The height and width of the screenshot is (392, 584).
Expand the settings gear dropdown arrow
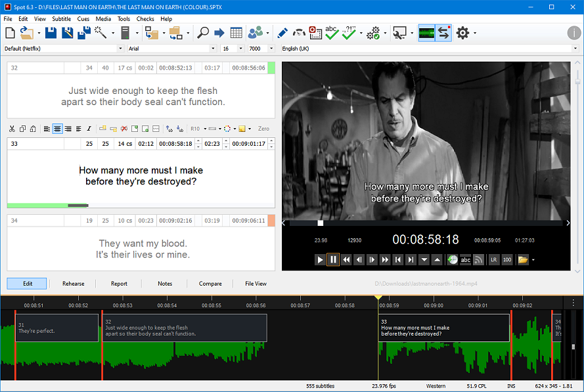click(x=475, y=33)
